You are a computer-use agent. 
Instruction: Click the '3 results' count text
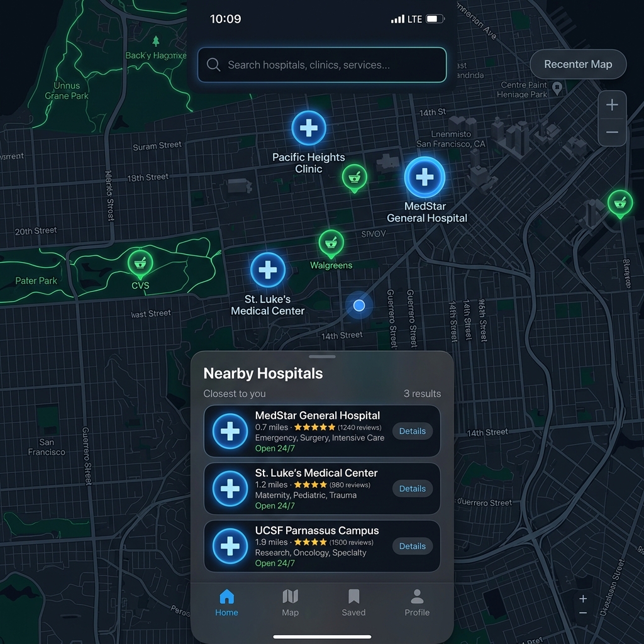422,394
